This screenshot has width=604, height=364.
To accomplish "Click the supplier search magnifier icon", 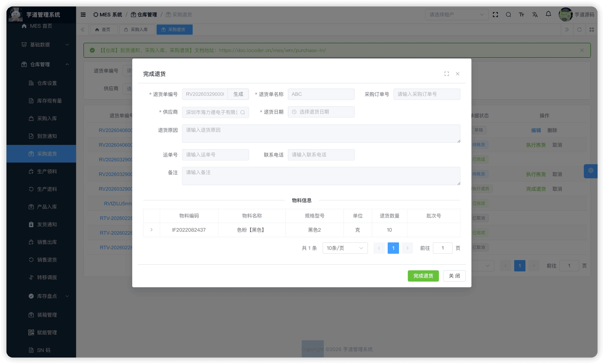I will click(243, 112).
